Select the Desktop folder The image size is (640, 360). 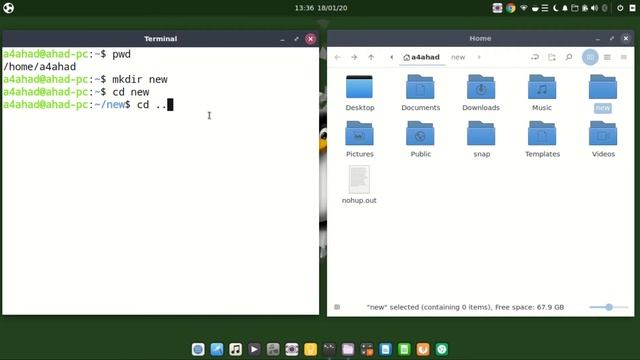(x=359, y=93)
